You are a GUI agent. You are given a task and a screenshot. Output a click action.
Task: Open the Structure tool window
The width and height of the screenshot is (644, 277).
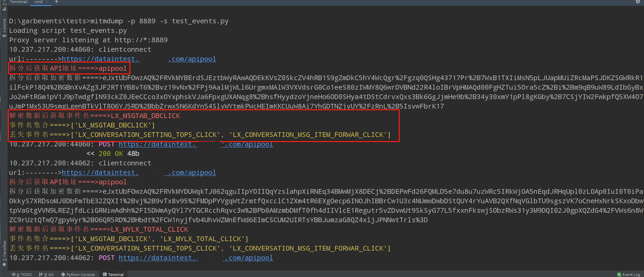tap(4, 5)
